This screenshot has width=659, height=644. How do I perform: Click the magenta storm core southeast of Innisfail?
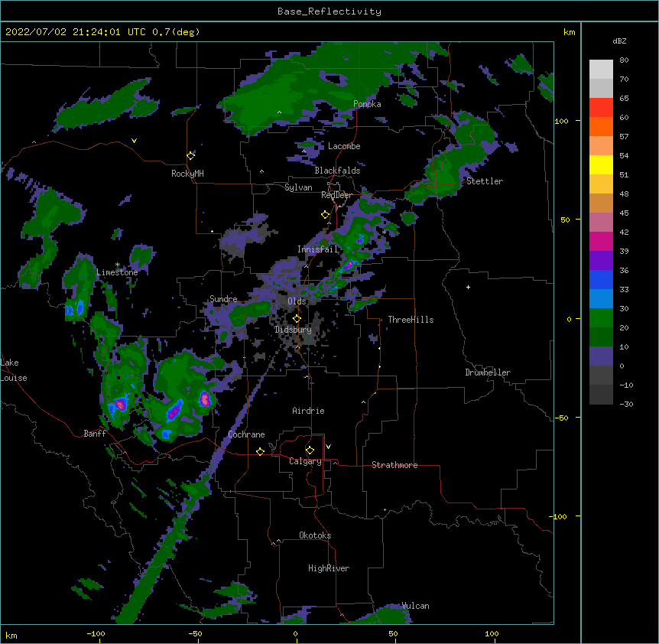pyautogui.click(x=349, y=265)
